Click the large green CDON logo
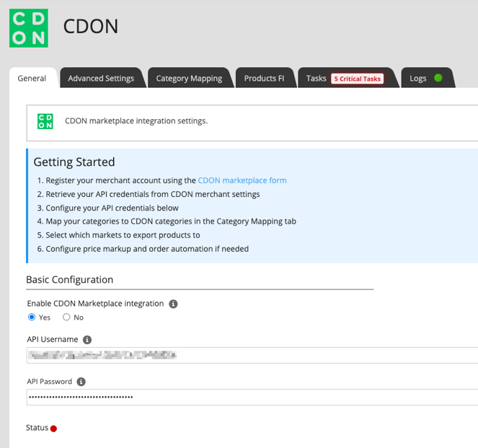This screenshot has width=478, height=448. coord(29,27)
